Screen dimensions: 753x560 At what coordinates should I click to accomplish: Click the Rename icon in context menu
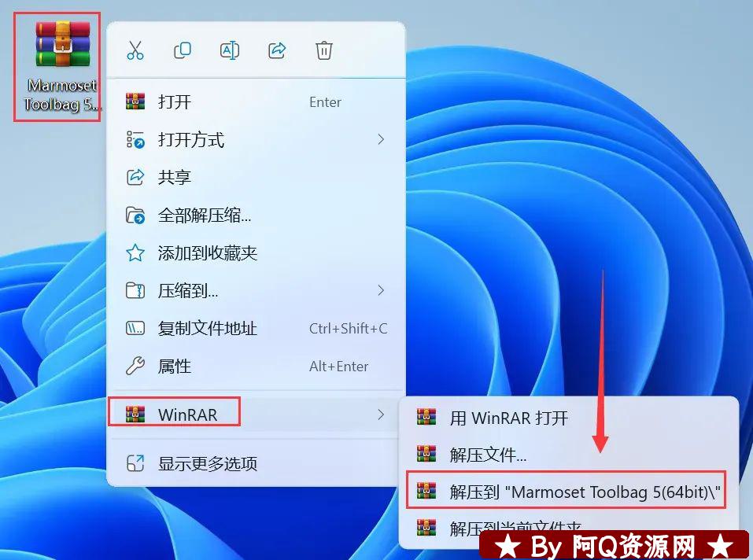tap(229, 50)
